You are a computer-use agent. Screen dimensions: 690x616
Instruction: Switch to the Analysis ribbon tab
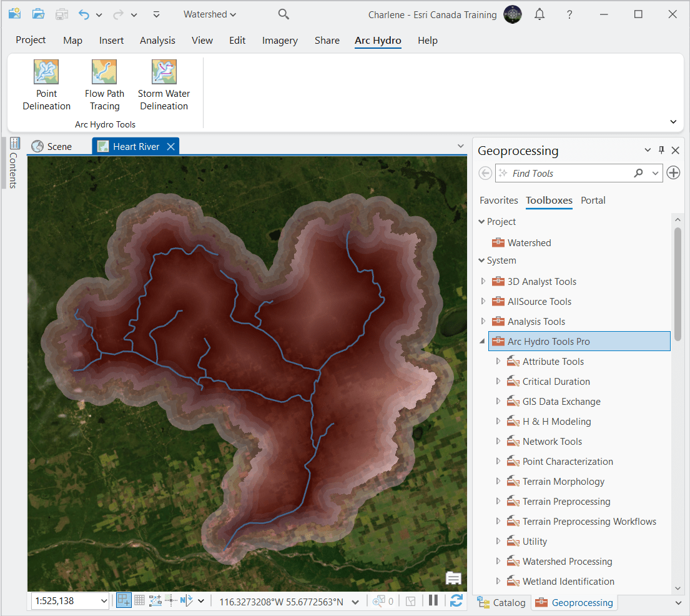click(157, 41)
